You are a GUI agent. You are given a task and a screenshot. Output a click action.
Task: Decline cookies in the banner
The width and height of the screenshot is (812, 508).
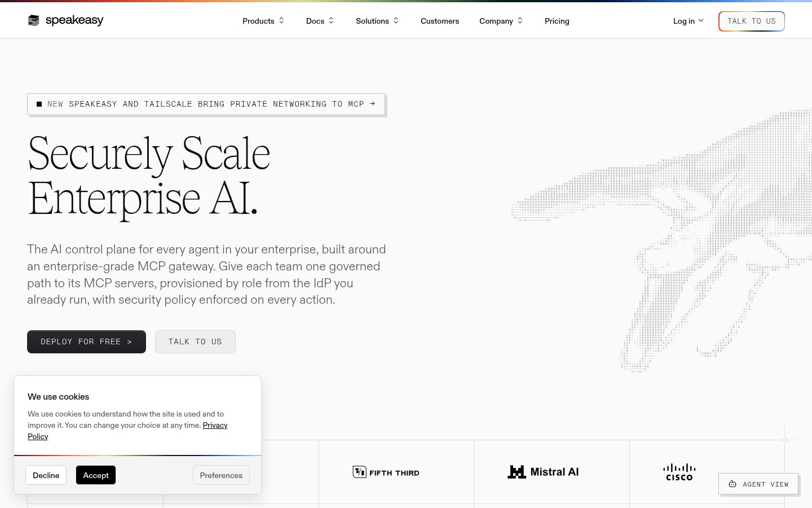46,475
